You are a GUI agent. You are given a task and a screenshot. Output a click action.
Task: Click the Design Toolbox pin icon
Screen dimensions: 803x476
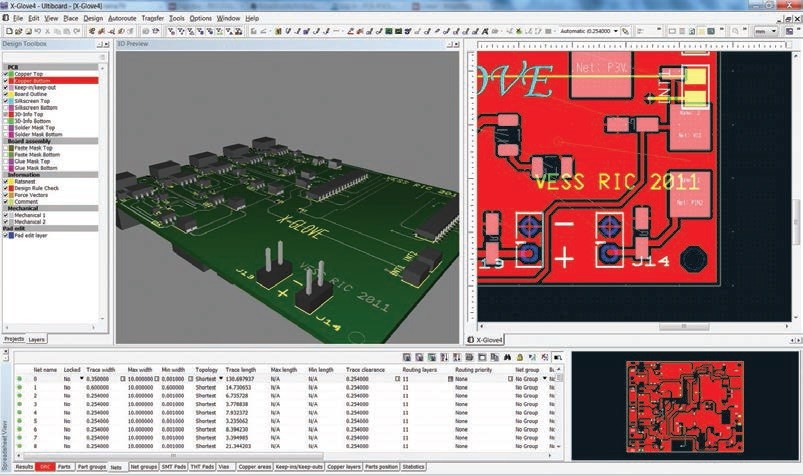(99, 44)
